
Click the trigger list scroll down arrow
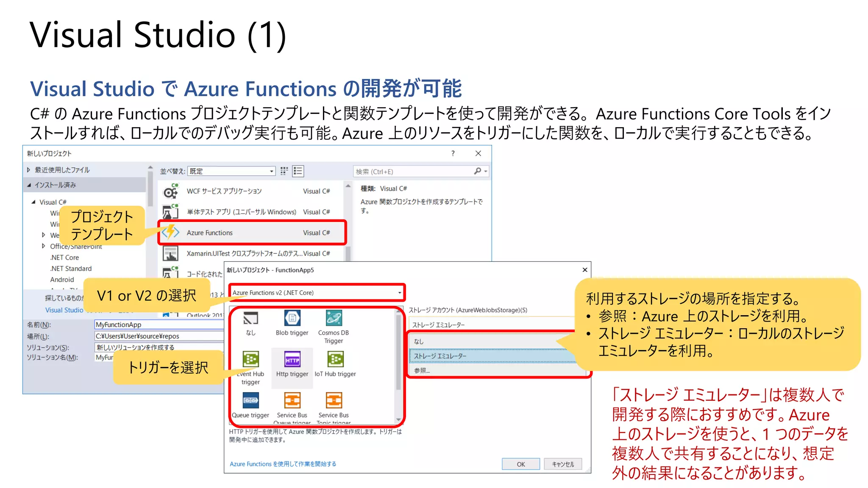click(x=398, y=420)
